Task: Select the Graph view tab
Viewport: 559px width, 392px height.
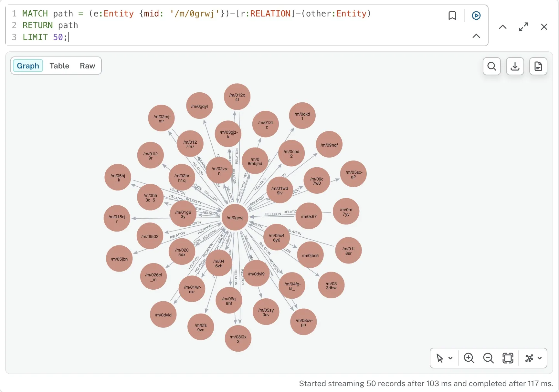Action: [x=28, y=66]
